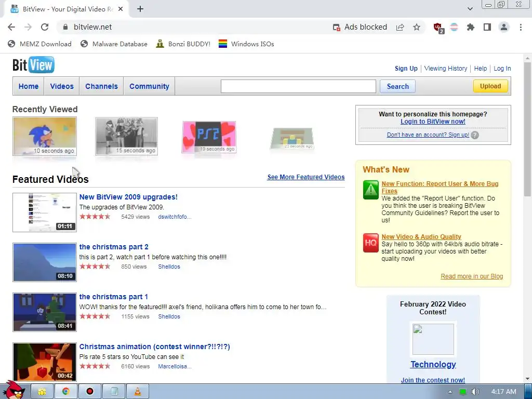
Task: Click the Search button
Action: click(x=397, y=86)
